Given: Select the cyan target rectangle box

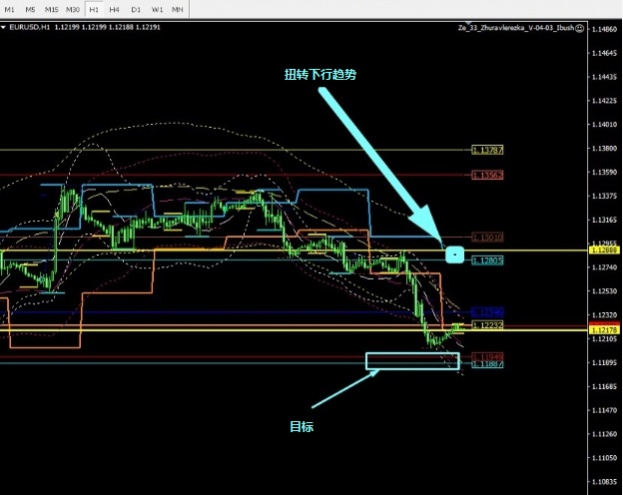Looking at the screenshot, I should click(x=413, y=361).
